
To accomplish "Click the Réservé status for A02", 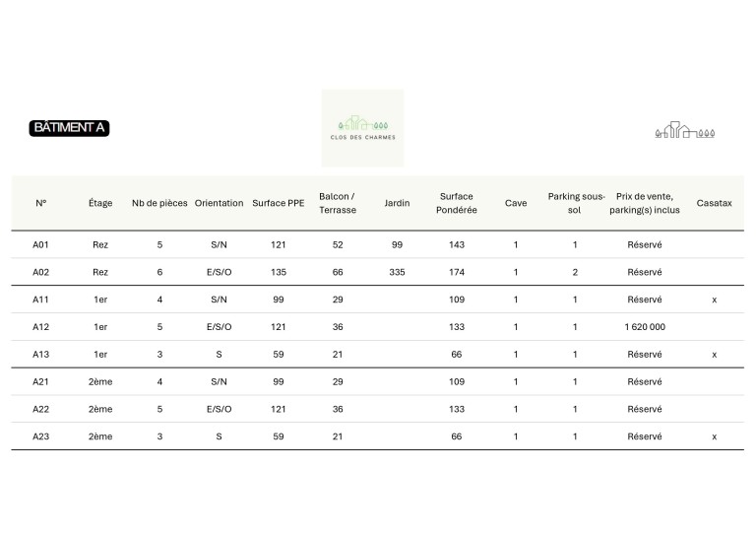I will [645, 272].
